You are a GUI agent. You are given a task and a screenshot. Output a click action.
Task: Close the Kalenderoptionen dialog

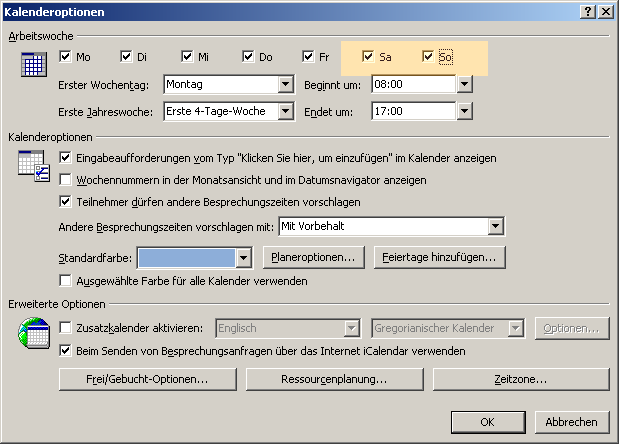click(606, 12)
